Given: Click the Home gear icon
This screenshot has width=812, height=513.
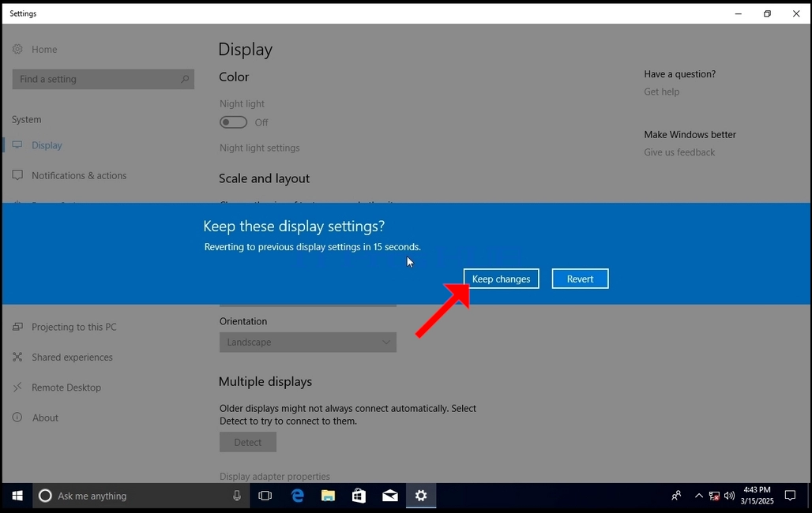Looking at the screenshot, I should (17, 49).
